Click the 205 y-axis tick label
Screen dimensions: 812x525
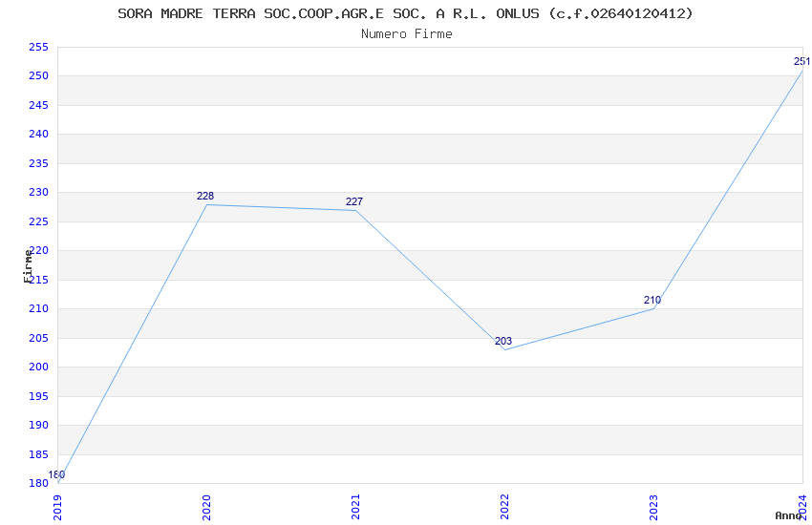38,338
